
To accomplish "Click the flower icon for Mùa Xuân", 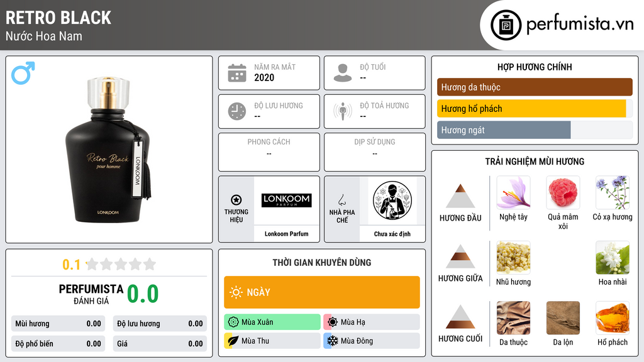I will point(233,322).
